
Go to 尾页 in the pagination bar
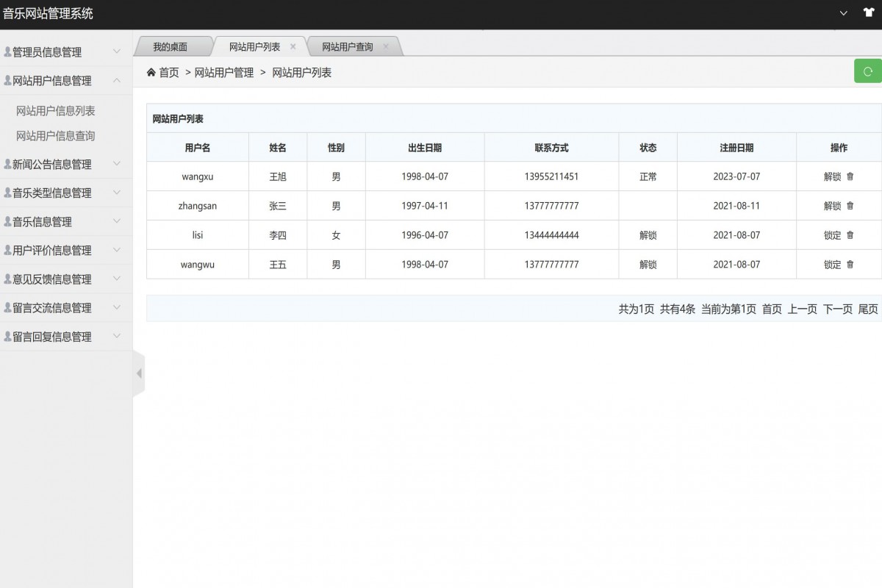[x=867, y=309]
